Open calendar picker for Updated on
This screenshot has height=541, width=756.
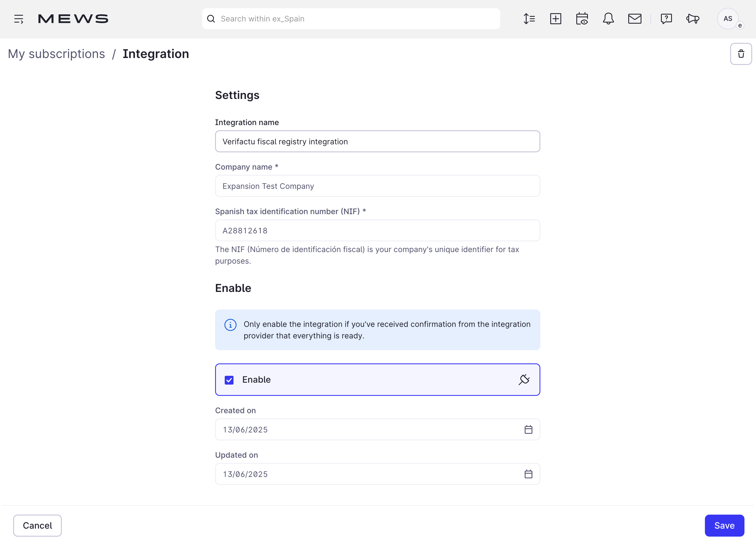pyautogui.click(x=528, y=474)
